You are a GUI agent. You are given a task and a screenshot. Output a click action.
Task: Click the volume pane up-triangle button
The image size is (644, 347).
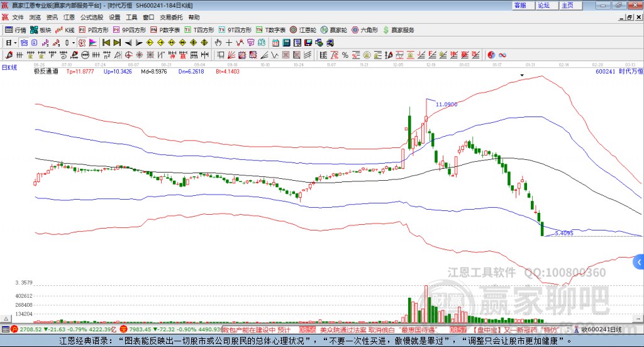pyautogui.click(x=6, y=319)
